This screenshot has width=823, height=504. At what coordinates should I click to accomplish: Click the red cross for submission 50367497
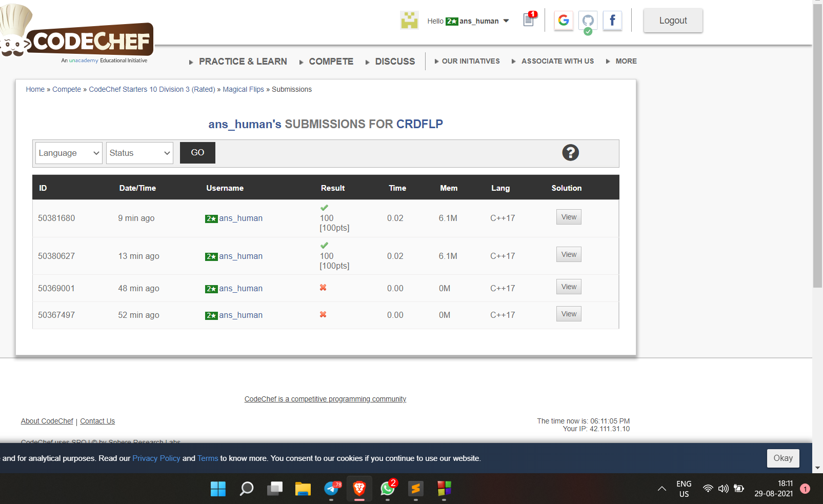[323, 315]
